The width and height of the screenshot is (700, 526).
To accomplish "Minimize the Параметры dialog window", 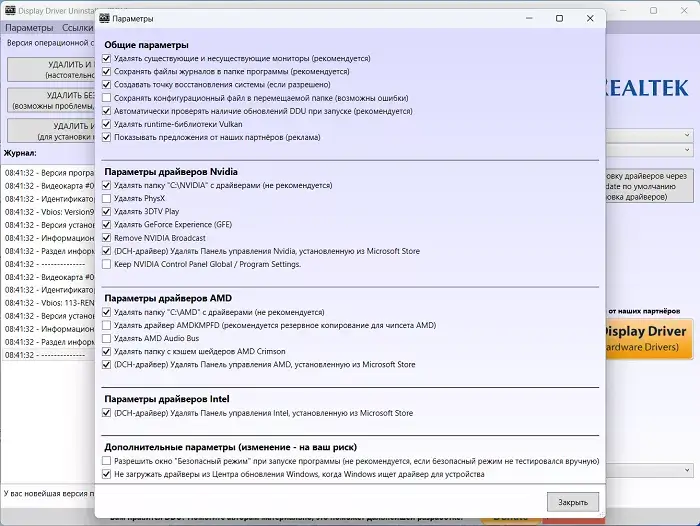I will point(527,18).
